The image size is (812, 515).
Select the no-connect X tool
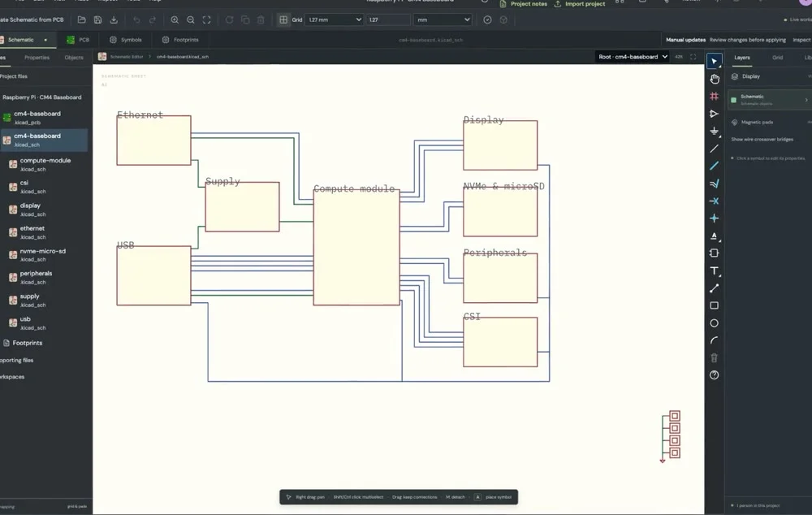pos(714,201)
